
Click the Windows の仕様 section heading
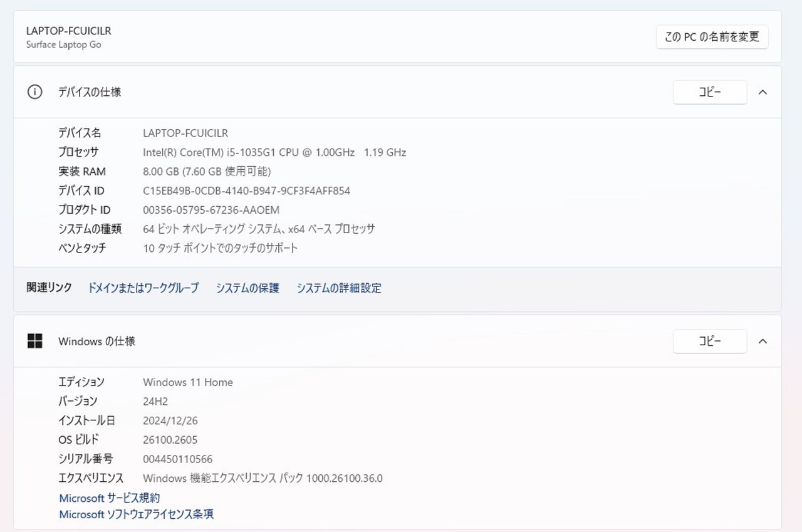[96, 342]
